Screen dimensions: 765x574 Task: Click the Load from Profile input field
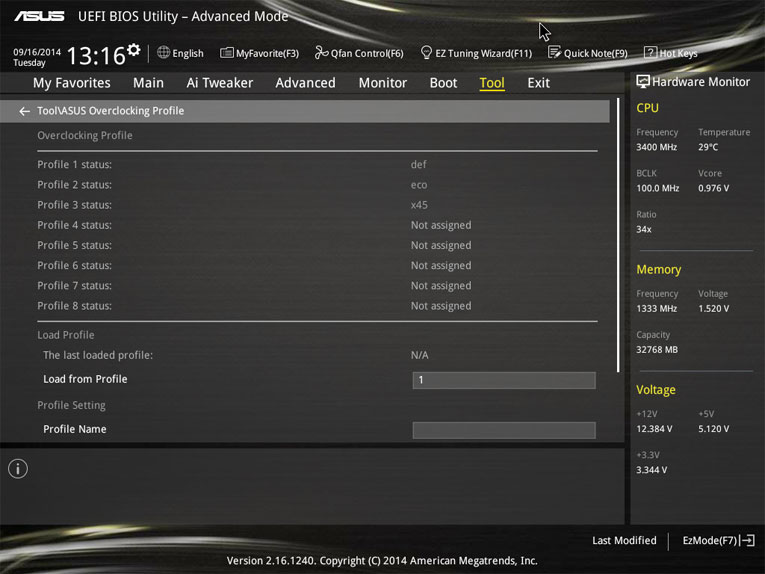(504, 380)
